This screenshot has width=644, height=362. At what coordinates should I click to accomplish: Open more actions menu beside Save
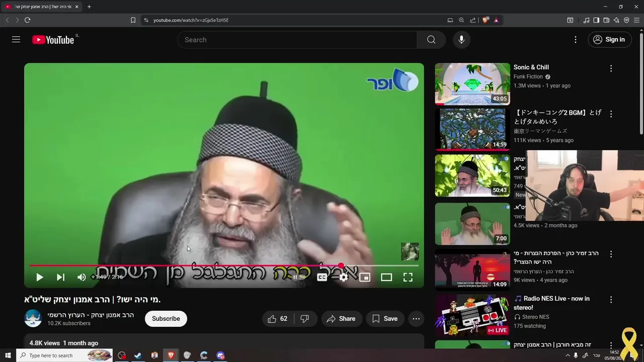point(416,319)
